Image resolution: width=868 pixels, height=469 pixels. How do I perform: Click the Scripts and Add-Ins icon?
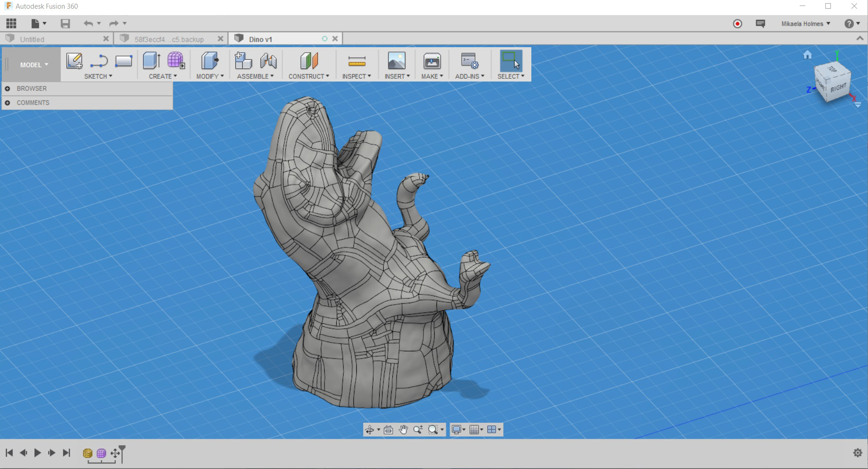(469, 61)
